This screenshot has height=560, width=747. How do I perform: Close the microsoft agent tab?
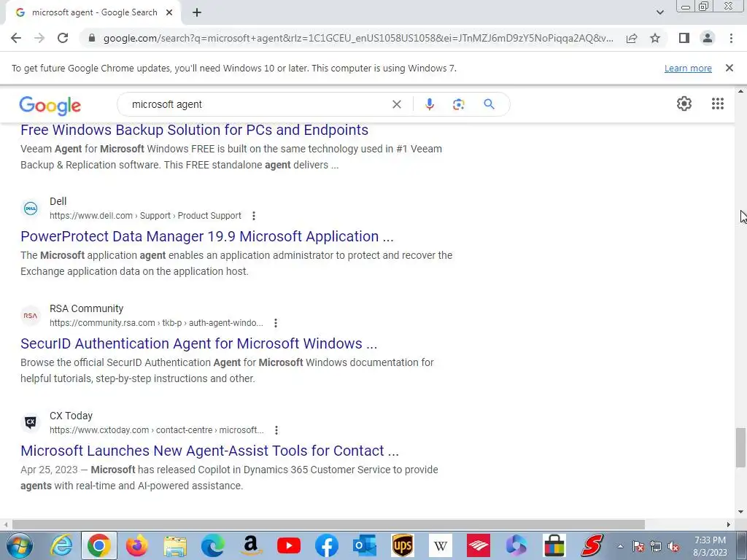[169, 12]
